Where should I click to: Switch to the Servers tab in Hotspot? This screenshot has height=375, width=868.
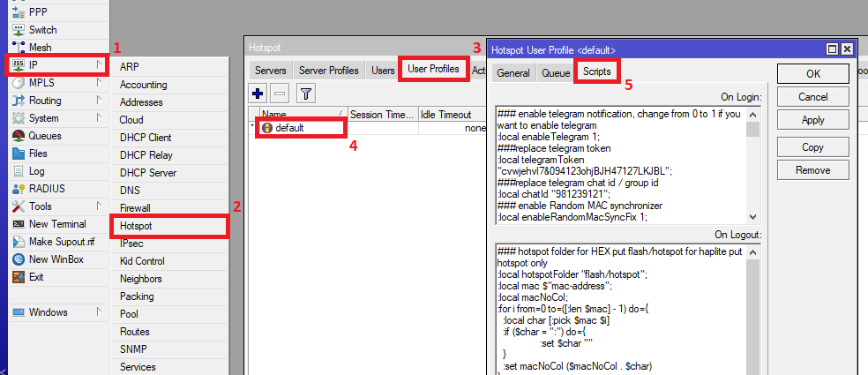(271, 71)
